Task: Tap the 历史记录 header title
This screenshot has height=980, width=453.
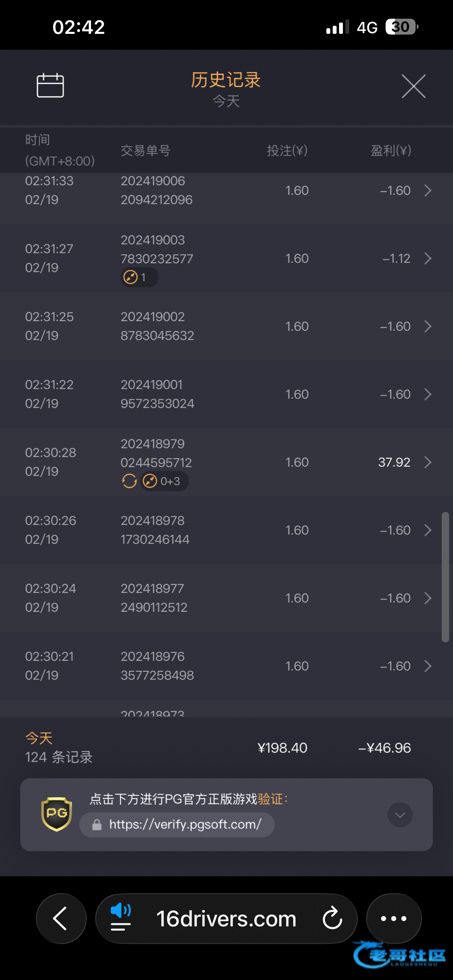Action: (225, 80)
